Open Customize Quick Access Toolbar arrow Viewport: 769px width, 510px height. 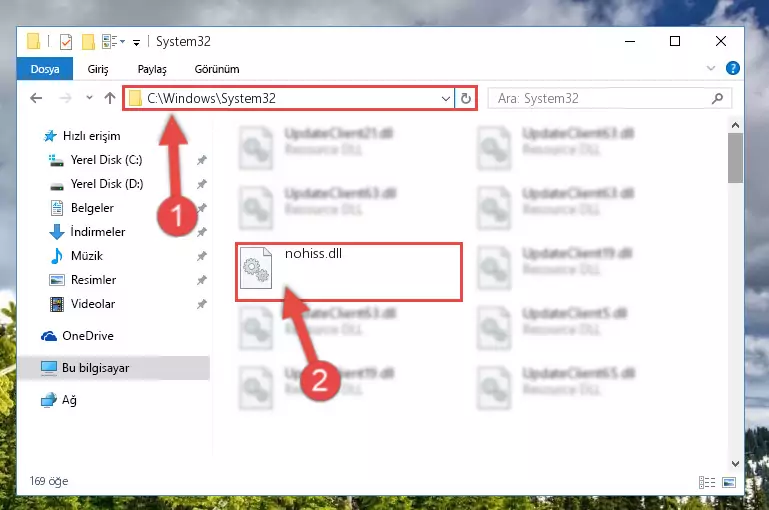point(136,43)
